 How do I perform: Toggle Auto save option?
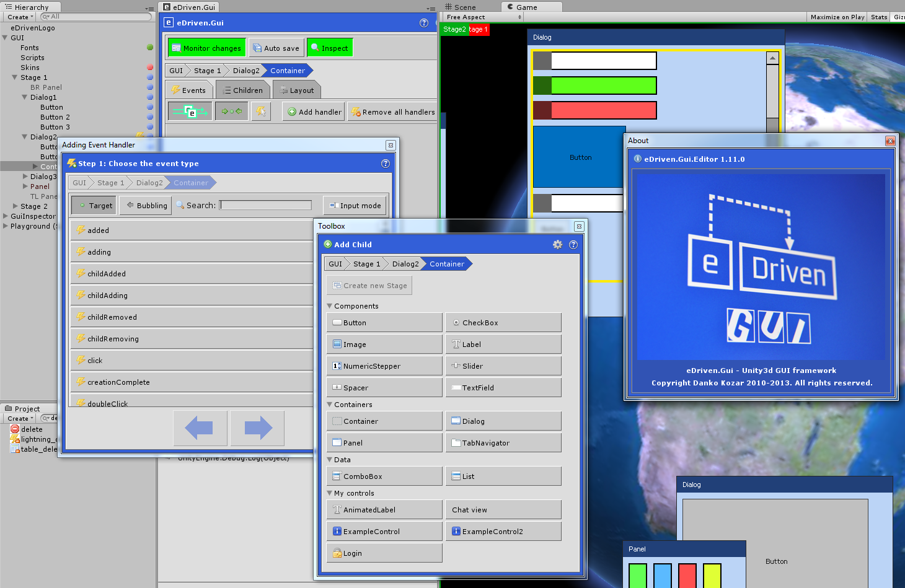[276, 48]
